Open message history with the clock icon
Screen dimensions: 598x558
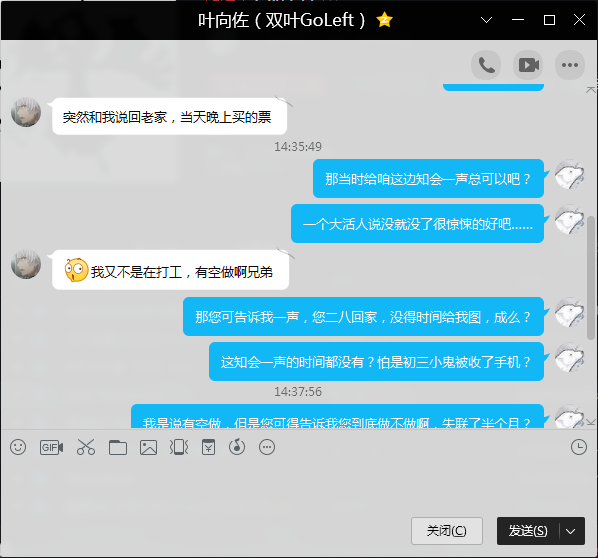[x=579, y=447]
